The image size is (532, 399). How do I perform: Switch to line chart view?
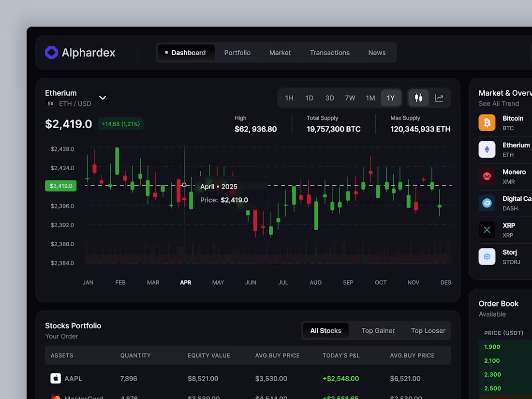[439, 98]
